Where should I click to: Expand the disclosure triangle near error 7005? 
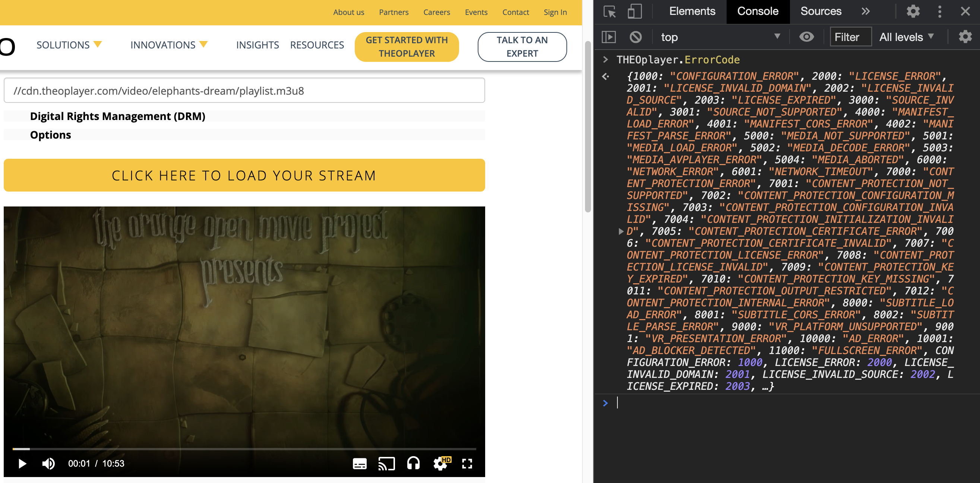[620, 231]
